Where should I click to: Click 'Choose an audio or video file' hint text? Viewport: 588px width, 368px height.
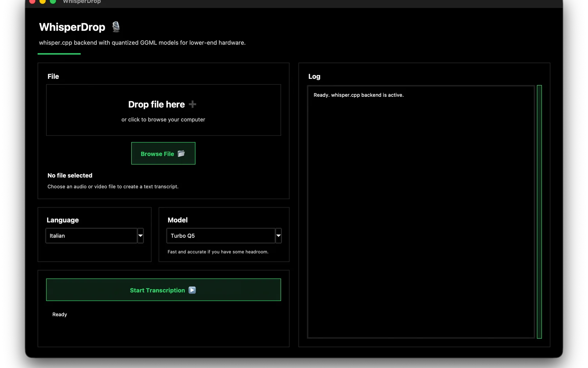pos(113,187)
